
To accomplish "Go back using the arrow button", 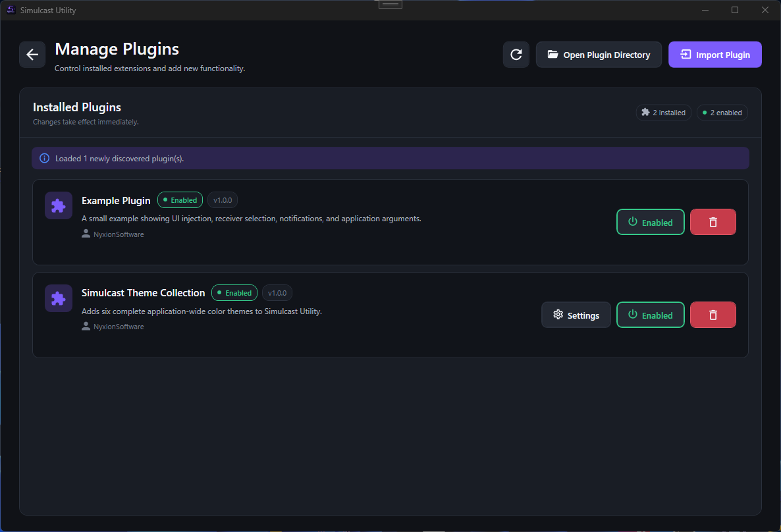I will pyautogui.click(x=32, y=54).
